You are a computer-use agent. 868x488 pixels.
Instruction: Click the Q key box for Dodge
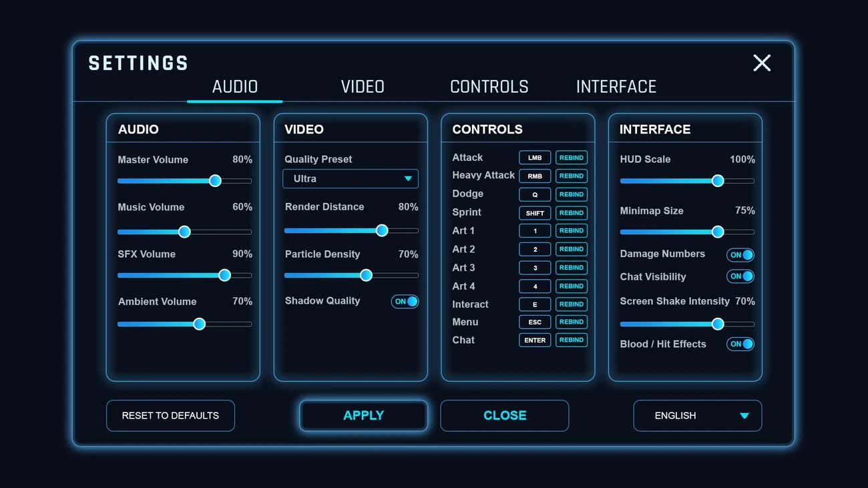(535, 194)
